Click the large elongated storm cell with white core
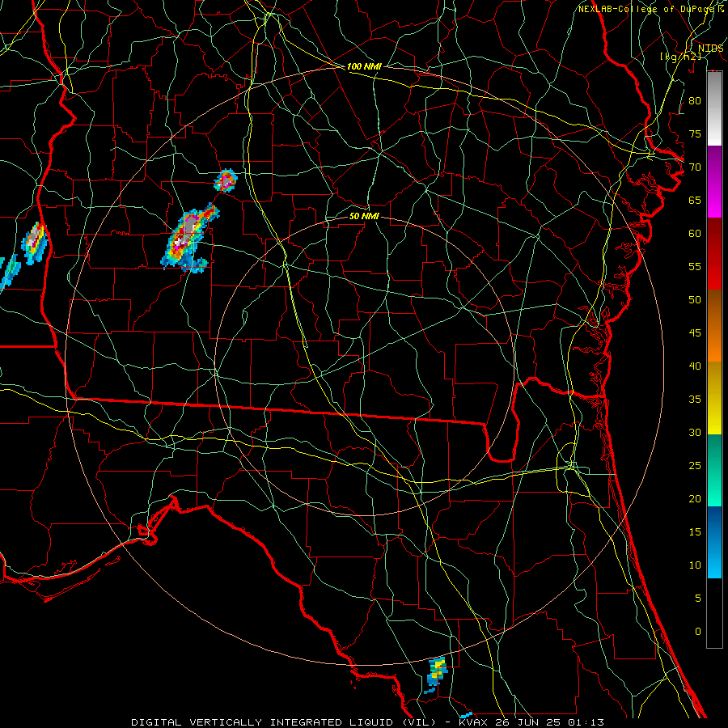 click(x=189, y=238)
